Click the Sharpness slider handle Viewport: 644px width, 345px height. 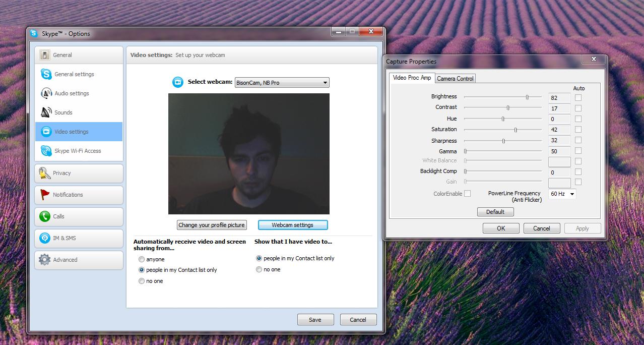pos(503,141)
